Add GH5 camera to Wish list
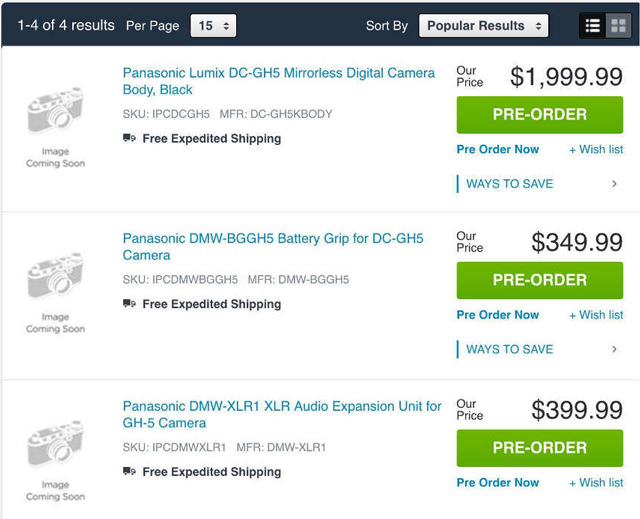This screenshot has height=519, width=640. [x=596, y=149]
